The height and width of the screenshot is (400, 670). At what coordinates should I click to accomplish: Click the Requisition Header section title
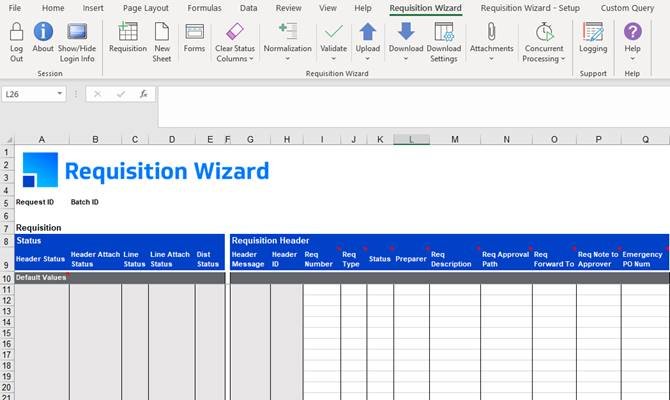(x=270, y=241)
